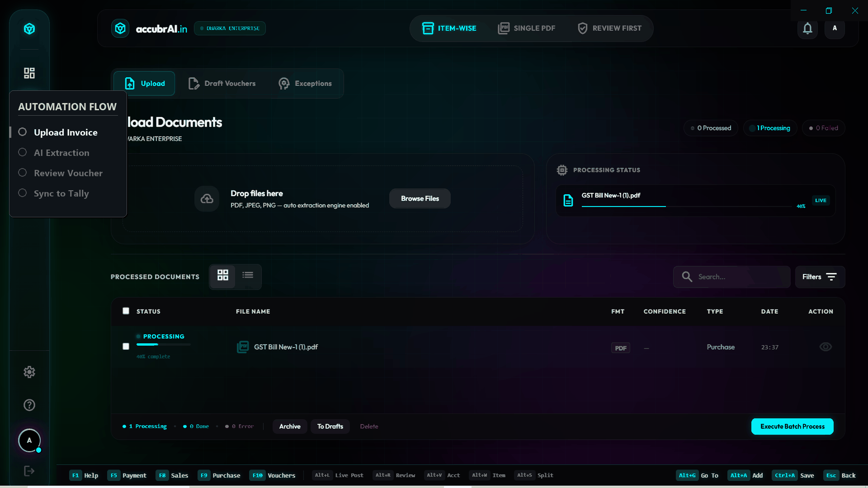Open the profile A button in the header
This screenshot has width=868, height=488.
835,28
